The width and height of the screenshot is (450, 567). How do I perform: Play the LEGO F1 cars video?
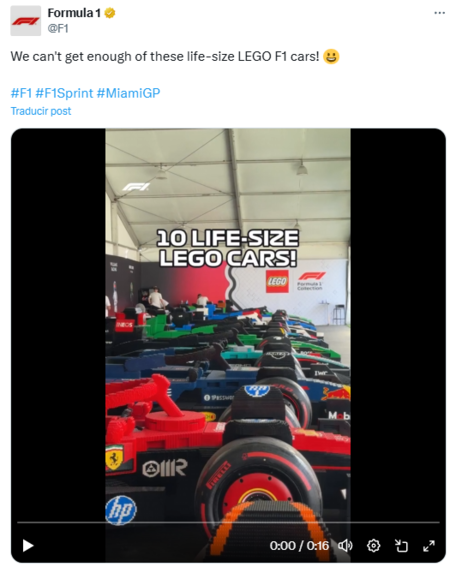[28, 545]
